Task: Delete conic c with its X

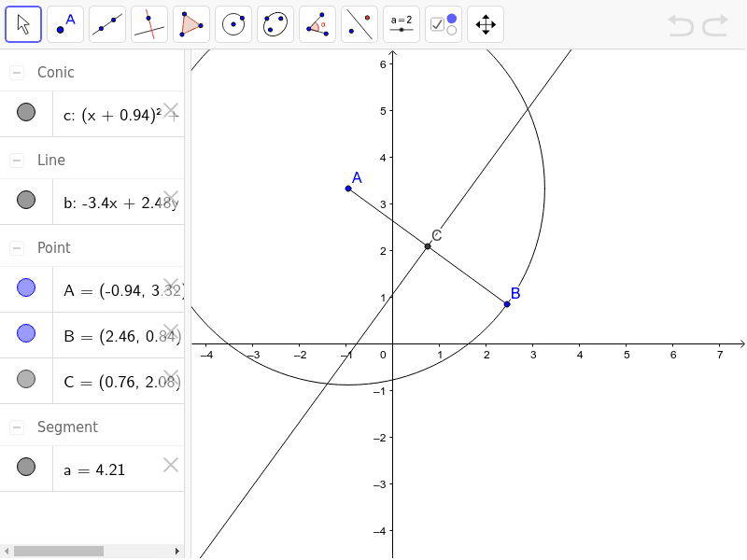Action: pyautogui.click(x=171, y=110)
